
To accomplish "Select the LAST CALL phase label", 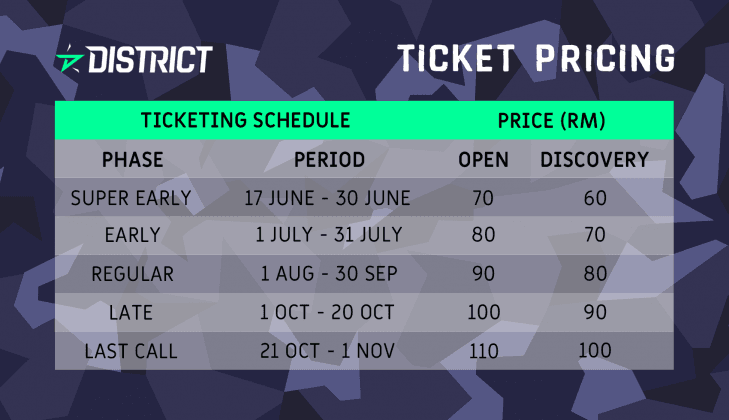I will tap(131, 351).
